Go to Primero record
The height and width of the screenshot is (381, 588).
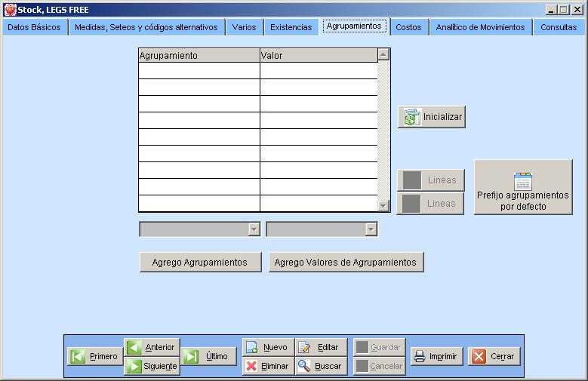94,356
